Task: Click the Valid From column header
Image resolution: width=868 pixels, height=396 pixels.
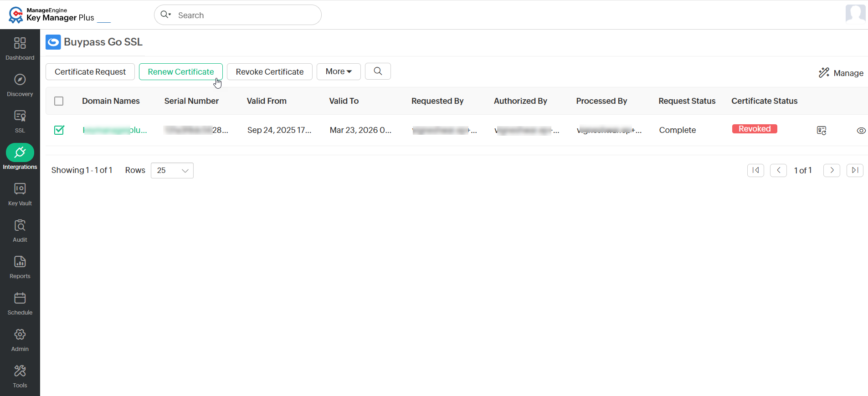Action: click(267, 101)
